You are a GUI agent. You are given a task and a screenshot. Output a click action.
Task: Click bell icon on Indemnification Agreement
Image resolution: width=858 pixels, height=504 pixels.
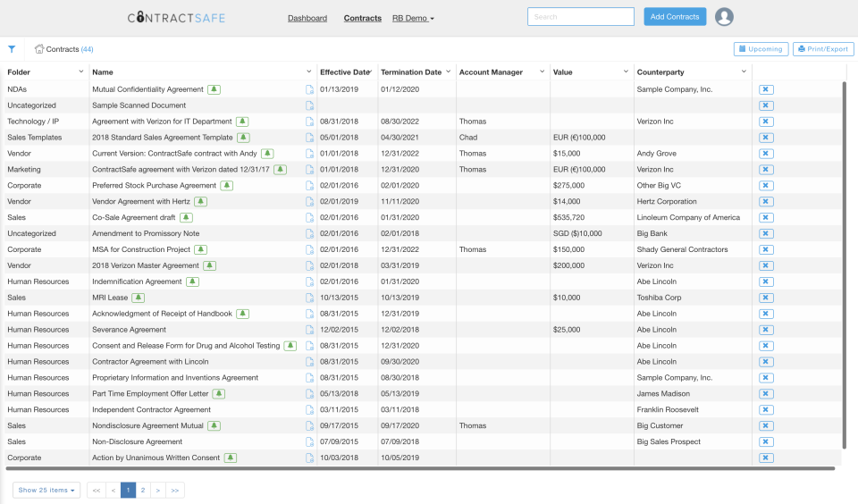(x=192, y=281)
